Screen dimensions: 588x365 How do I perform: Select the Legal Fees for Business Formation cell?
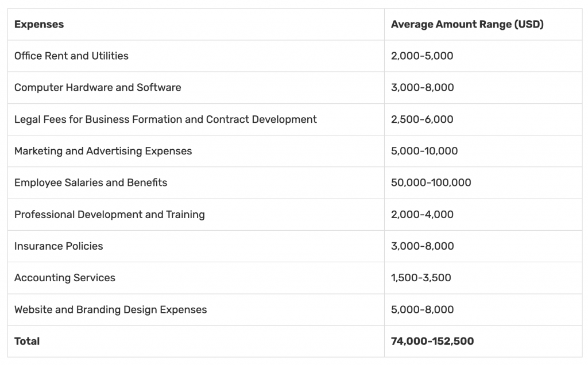point(165,119)
